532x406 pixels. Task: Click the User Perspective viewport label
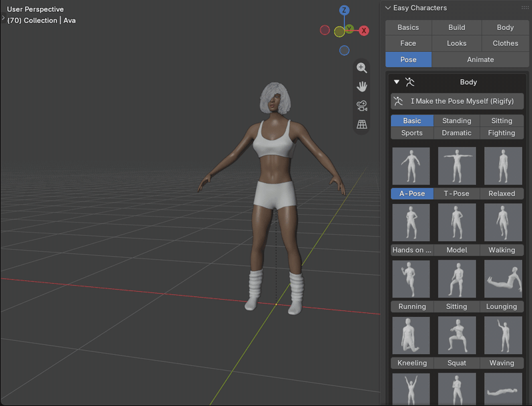point(35,9)
